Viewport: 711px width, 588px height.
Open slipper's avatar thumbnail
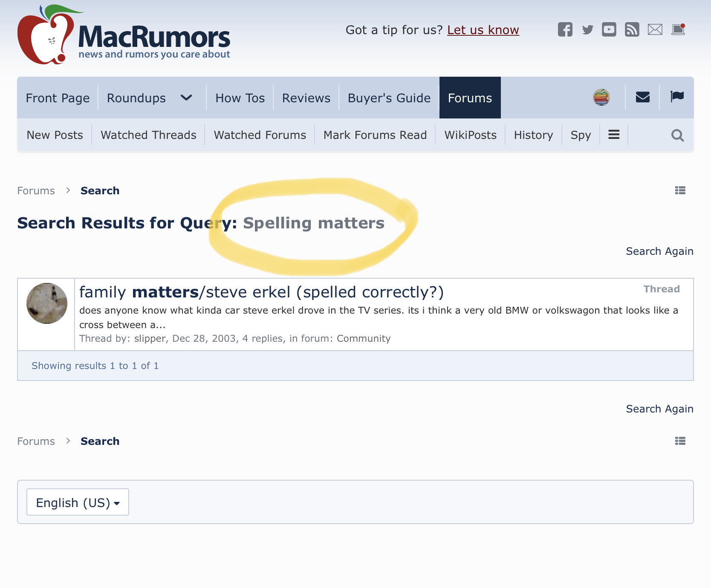click(47, 303)
